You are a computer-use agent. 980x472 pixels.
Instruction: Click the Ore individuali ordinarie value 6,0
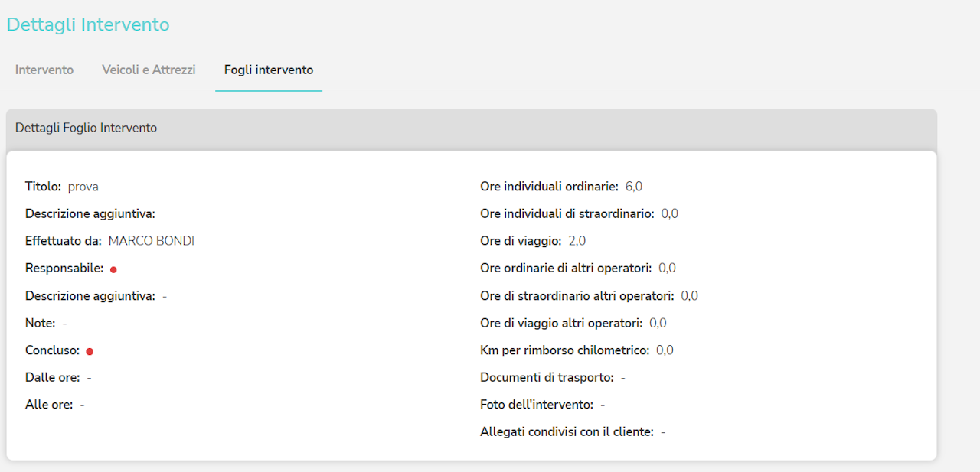(x=634, y=187)
